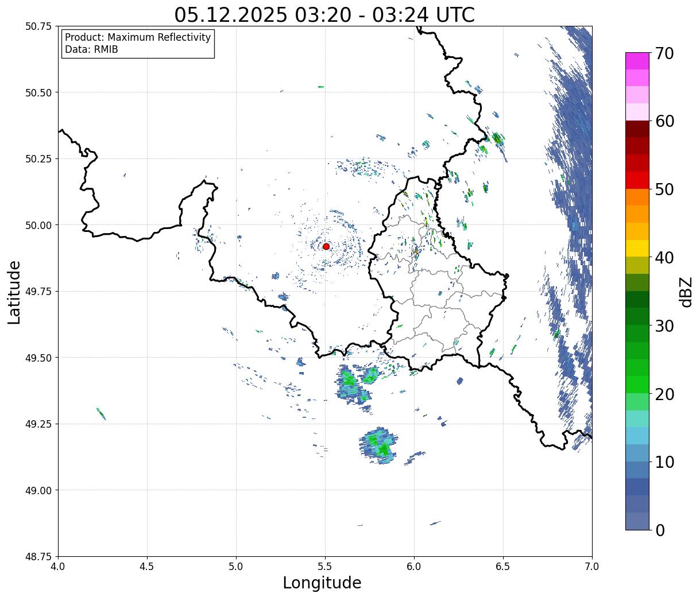
Task: Click the red radar location marker
Action: 326,246
